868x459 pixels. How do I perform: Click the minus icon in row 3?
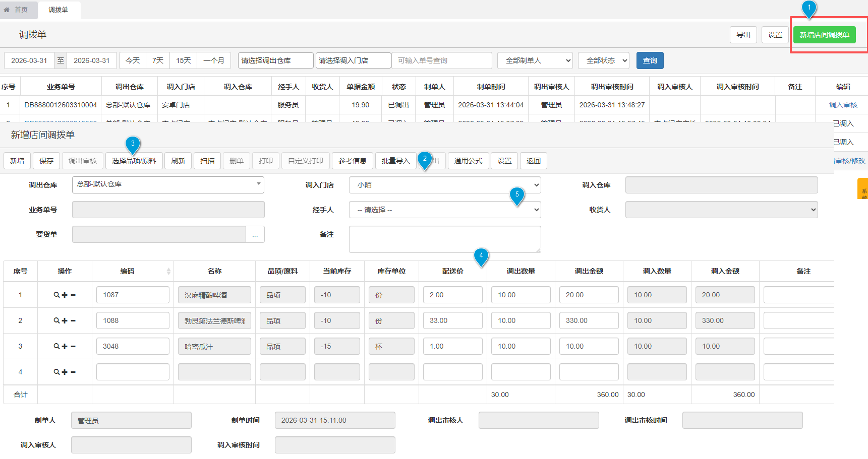coord(73,347)
